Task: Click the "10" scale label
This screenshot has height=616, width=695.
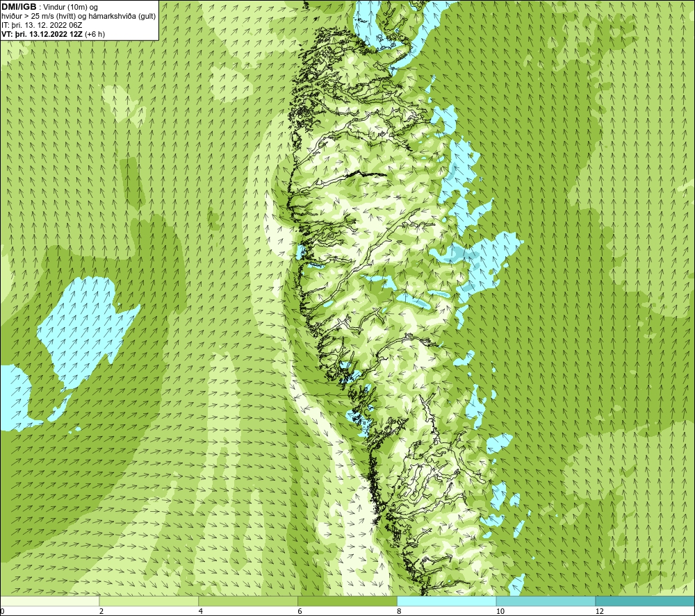Action: [x=500, y=611]
